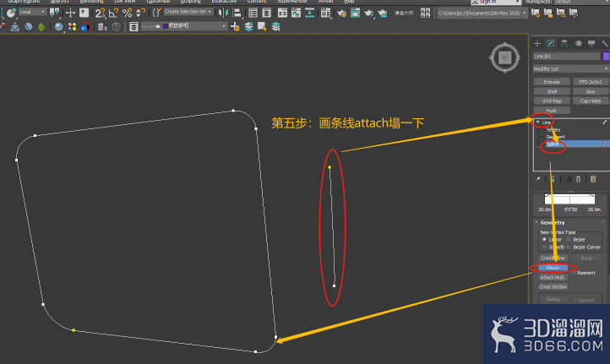This screenshot has height=364, width=610.
Task: Open the Create command panel tab
Action: tap(537, 43)
